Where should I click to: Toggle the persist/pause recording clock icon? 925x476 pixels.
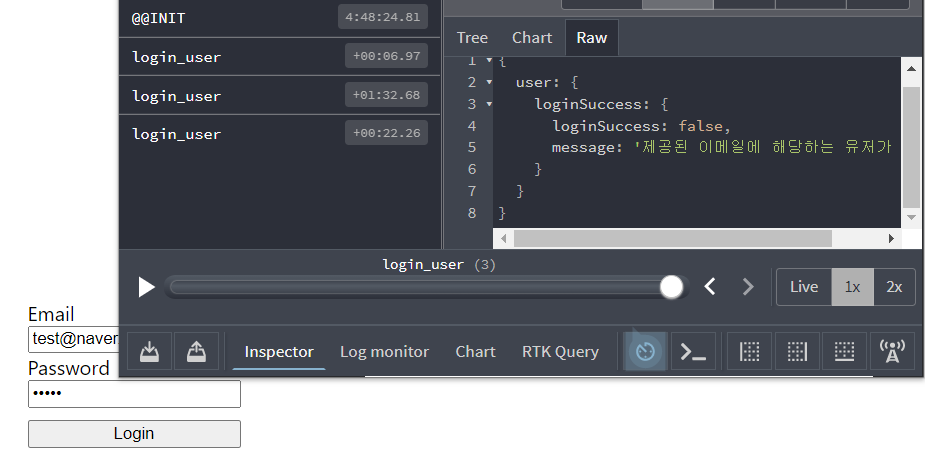(x=645, y=352)
